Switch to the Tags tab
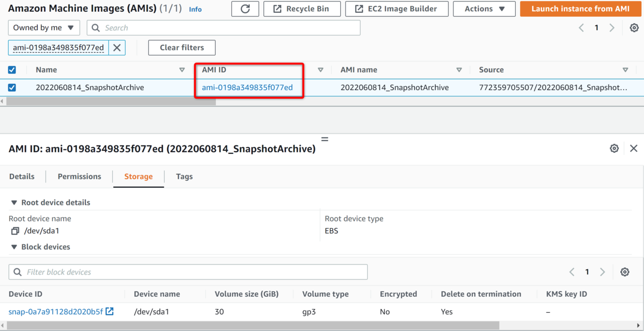This screenshot has width=644, height=331. (x=184, y=176)
